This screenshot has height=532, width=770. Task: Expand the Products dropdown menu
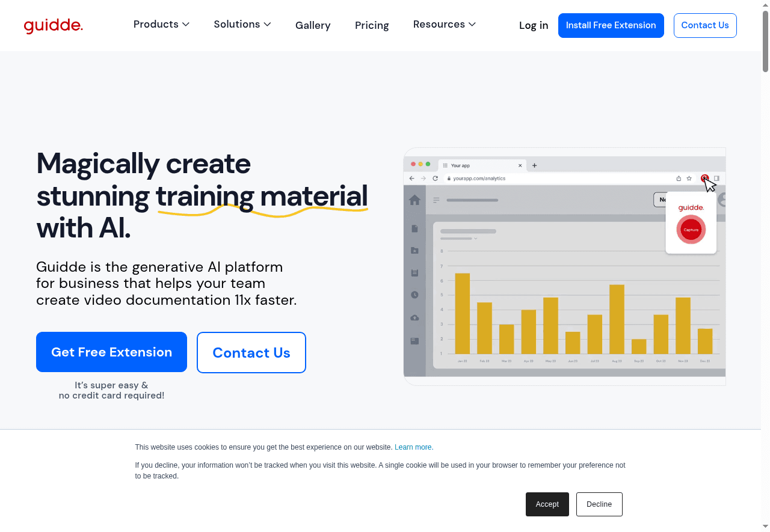pyautogui.click(x=161, y=25)
